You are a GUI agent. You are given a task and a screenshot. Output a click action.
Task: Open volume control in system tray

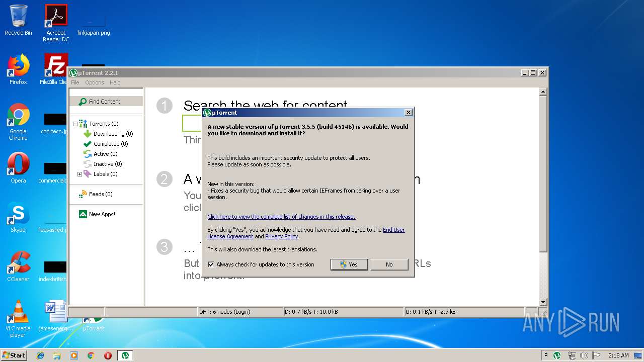click(x=584, y=355)
